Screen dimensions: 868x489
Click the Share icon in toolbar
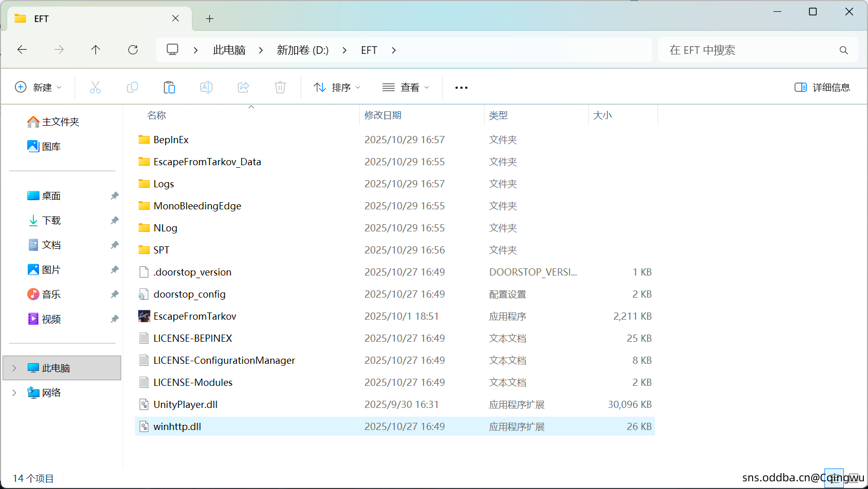tap(243, 87)
